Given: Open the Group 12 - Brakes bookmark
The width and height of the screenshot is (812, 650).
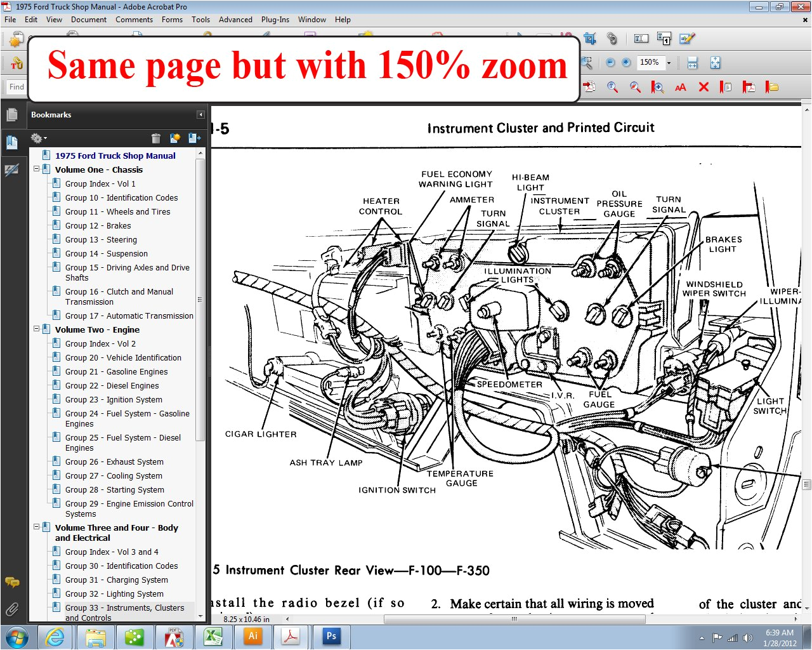Looking at the screenshot, I should [x=98, y=225].
